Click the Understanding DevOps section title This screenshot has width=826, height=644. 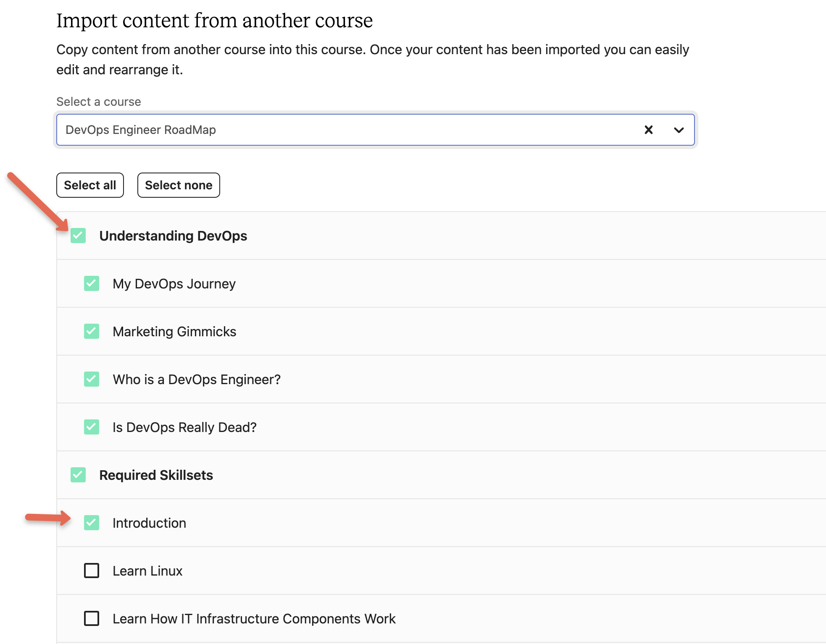point(173,236)
